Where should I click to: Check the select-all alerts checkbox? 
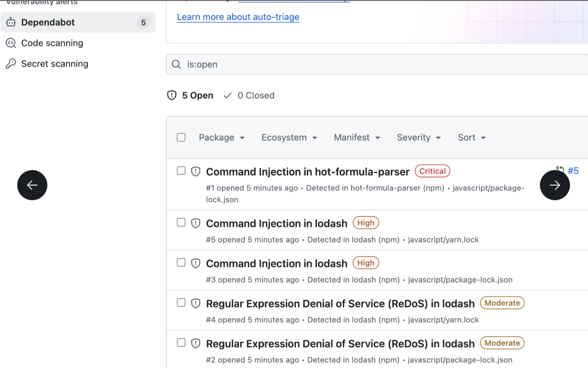click(181, 137)
